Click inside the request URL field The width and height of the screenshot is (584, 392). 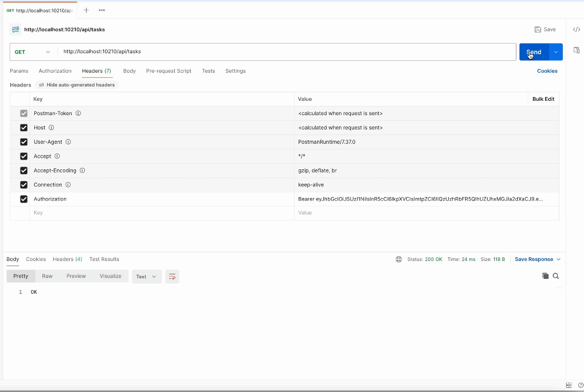205,52
